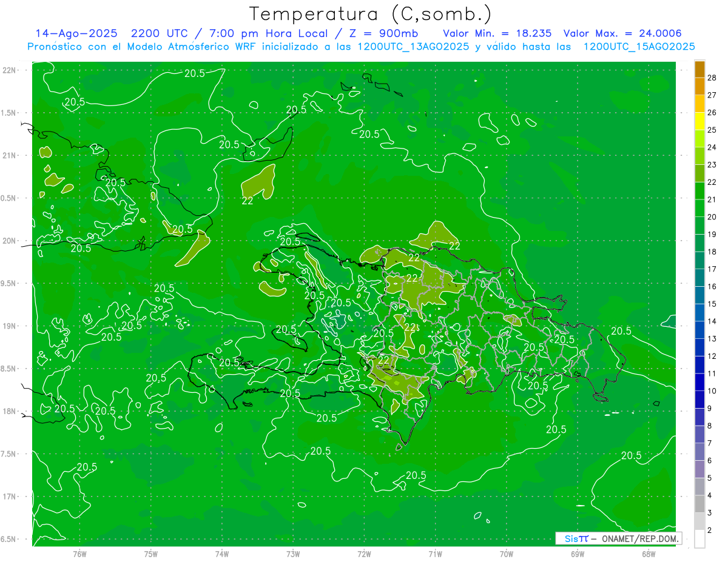
Task: Pick the lime swatch between 24 and 25
Action: point(699,139)
